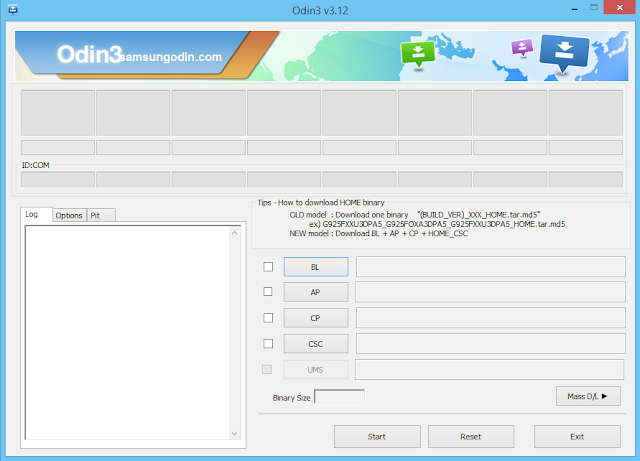The image size is (640, 461).
Task: Click the log scrollbar down arrow
Action: click(234, 433)
